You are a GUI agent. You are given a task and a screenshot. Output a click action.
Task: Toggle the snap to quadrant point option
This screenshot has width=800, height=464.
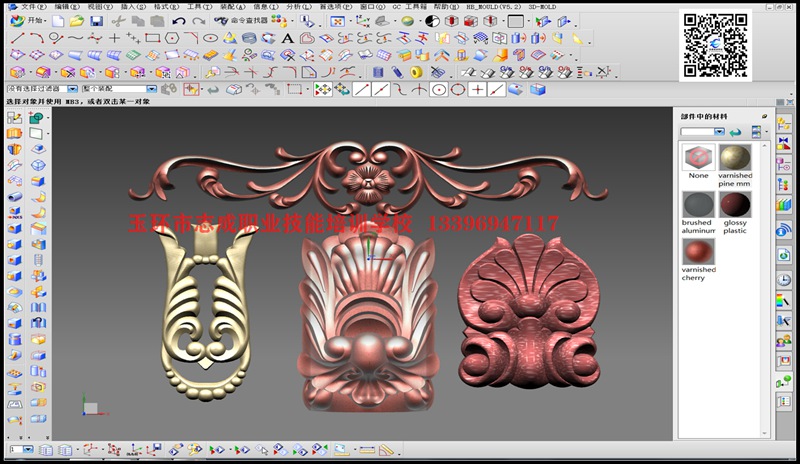(x=458, y=90)
